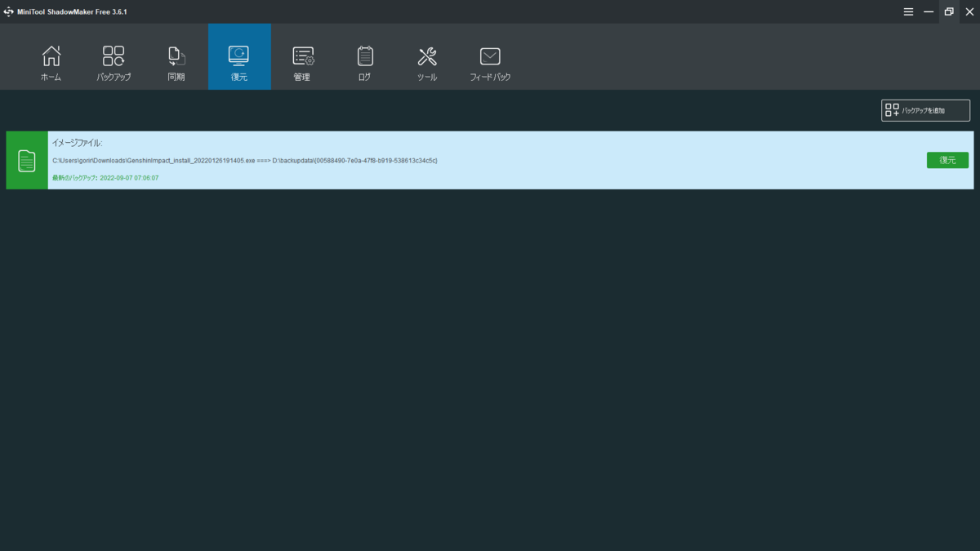Open the 同期 sync tab

coord(176,57)
